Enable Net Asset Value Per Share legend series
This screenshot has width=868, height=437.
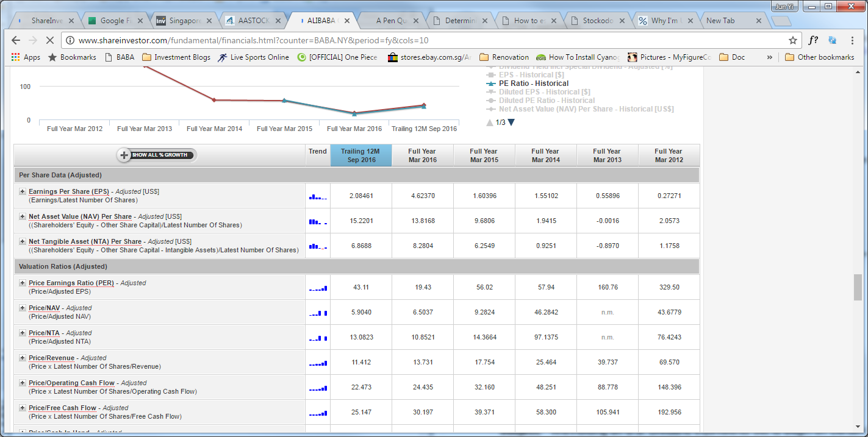586,109
